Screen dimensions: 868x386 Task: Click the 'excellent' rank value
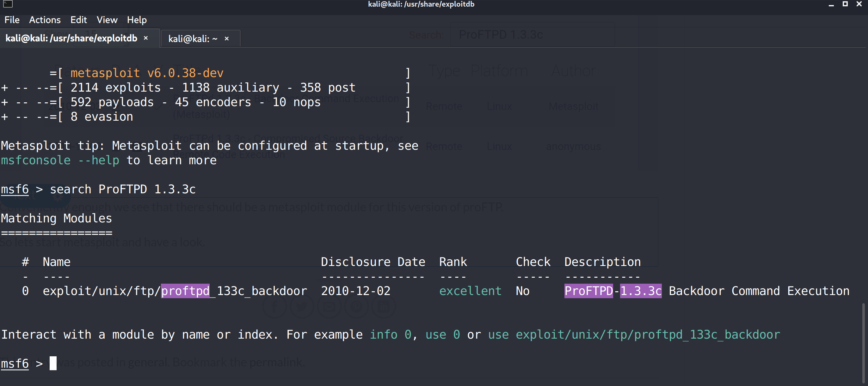point(470,291)
